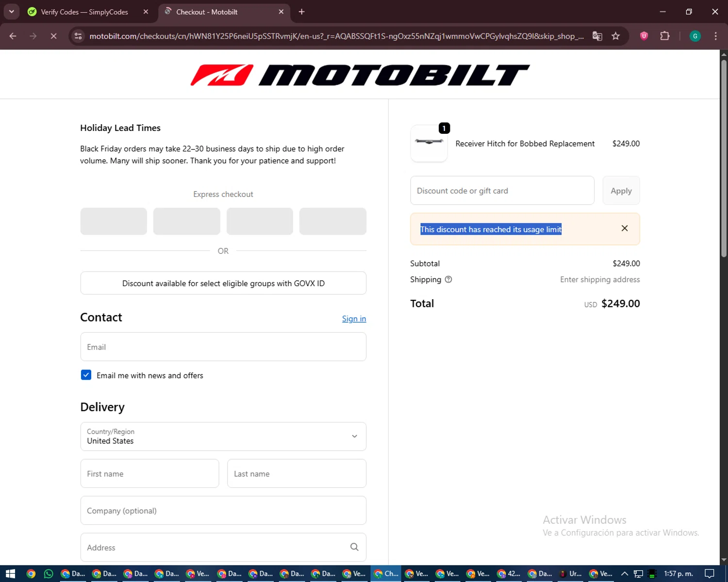
Task: View site information icon in address bar
Action: coord(78,36)
